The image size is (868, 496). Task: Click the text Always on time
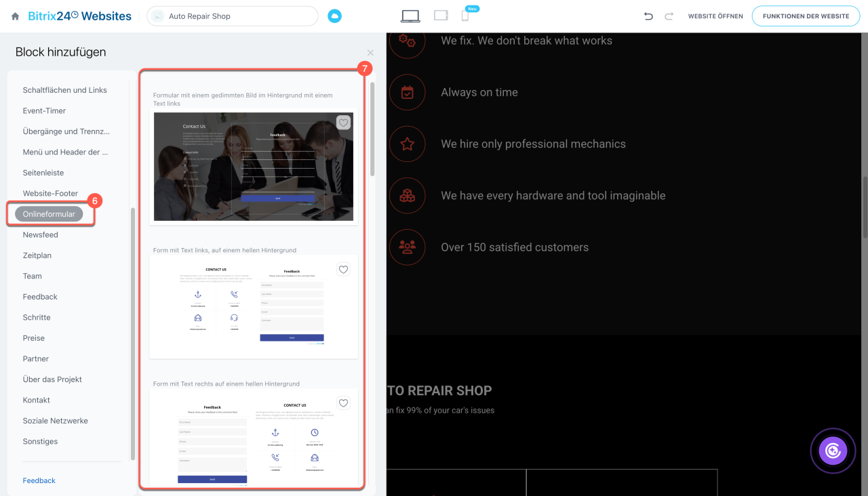point(479,92)
